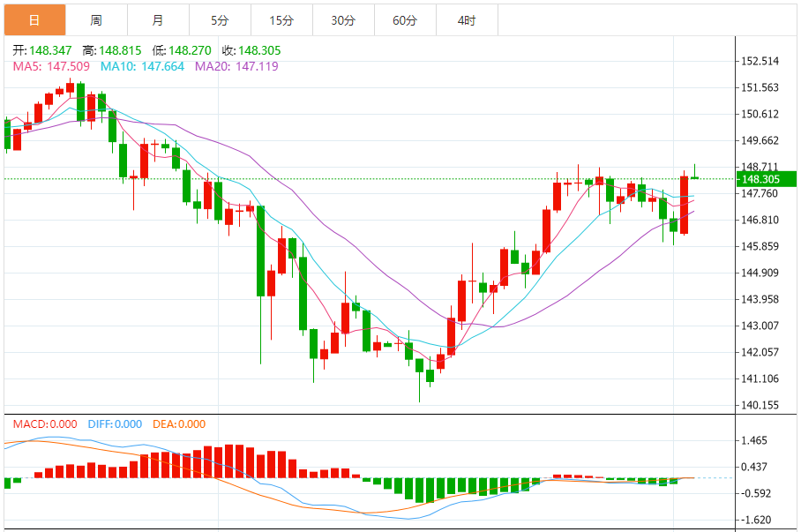Viewport: 801px width, 532px height.
Task: Open the 15分 timeframe tab
Action: [282, 20]
